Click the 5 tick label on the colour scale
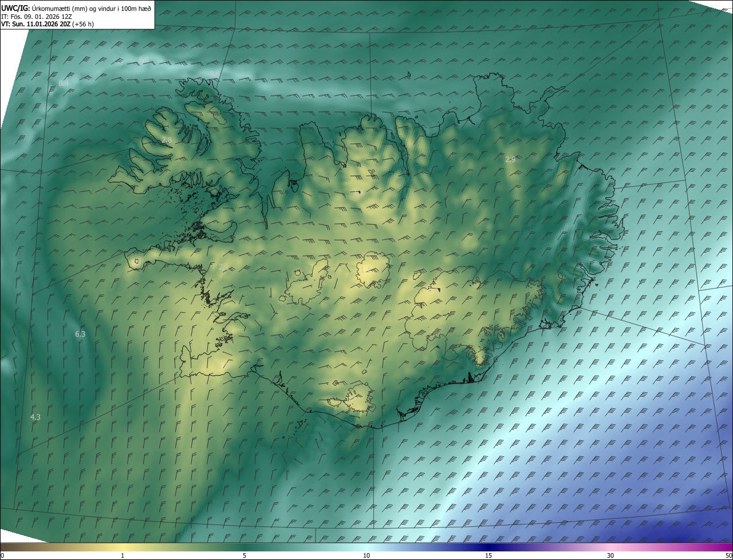 point(245,555)
